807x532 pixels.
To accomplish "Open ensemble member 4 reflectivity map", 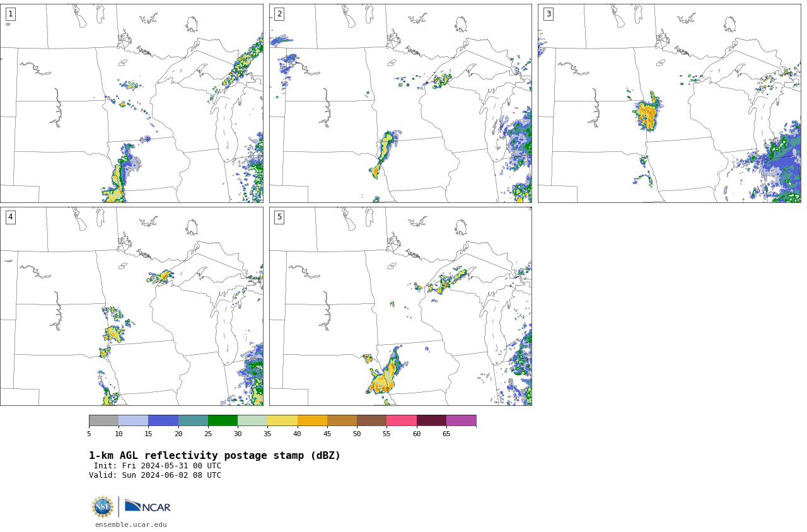I will click(131, 306).
